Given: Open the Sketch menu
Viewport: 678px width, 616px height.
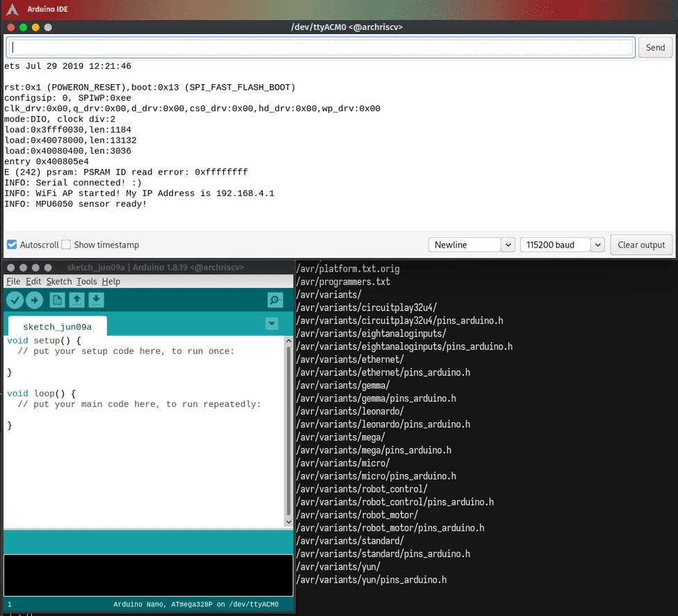Looking at the screenshot, I should coord(58,281).
